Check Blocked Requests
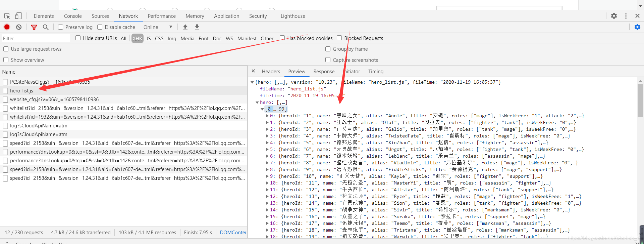This screenshot has height=244, width=644. [339, 38]
